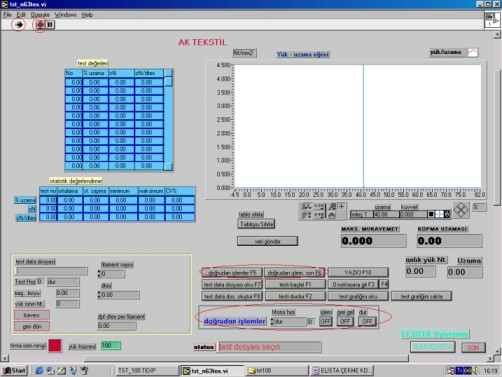Toggle the geri dön button

[x=32, y=326]
